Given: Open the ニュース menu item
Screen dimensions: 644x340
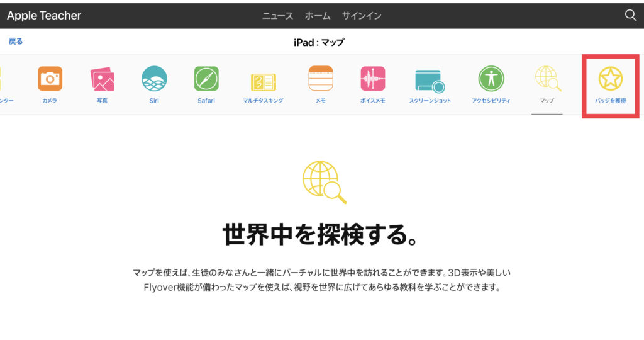Looking at the screenshot, I should 277,16.
